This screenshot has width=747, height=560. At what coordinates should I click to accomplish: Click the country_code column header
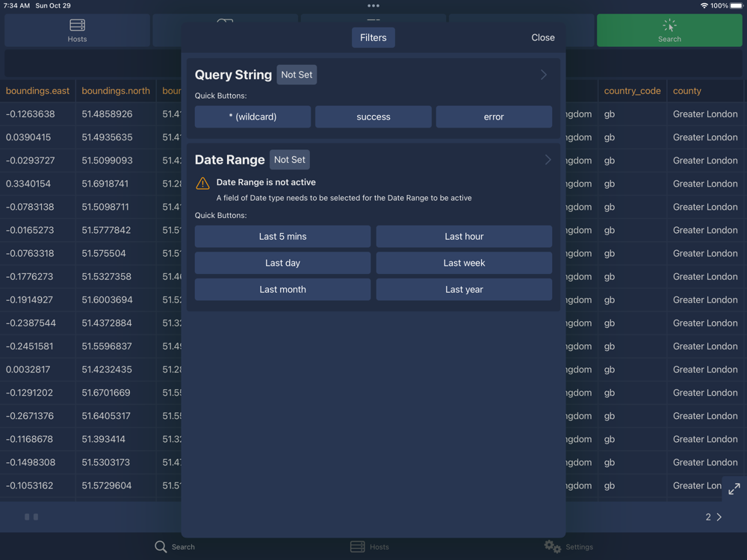(x=632, y=91)
